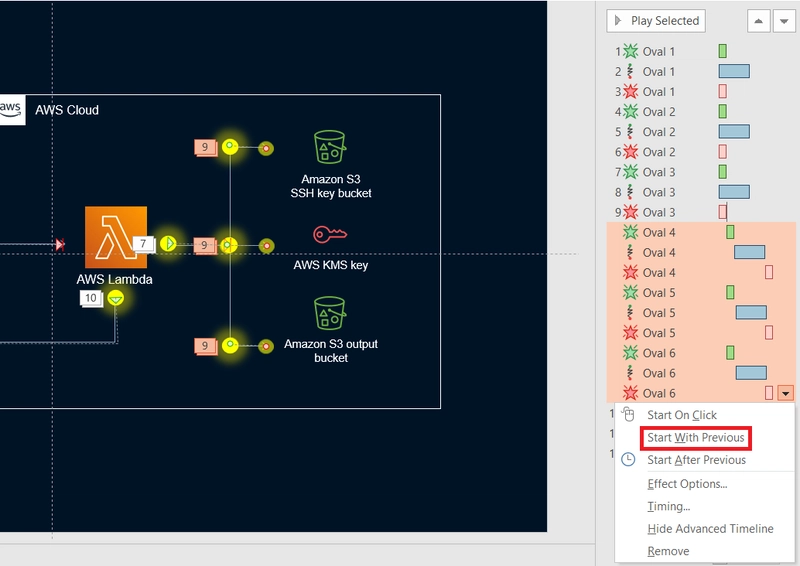Click green star entrance icon of Oval 4

tap(631, 232)
